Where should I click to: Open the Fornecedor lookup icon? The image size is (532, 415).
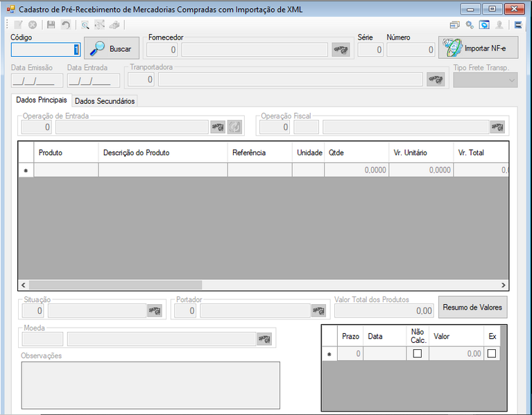click(341, 50)
